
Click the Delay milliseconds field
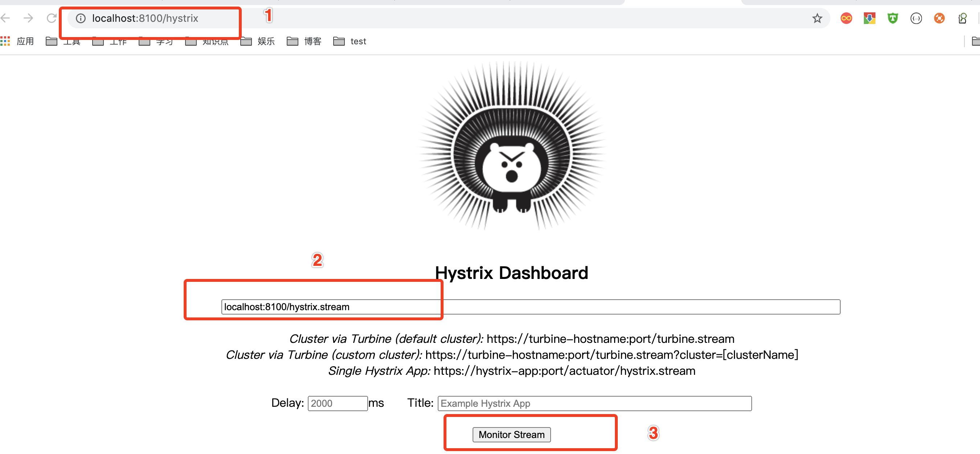click(x=338, y=404)
